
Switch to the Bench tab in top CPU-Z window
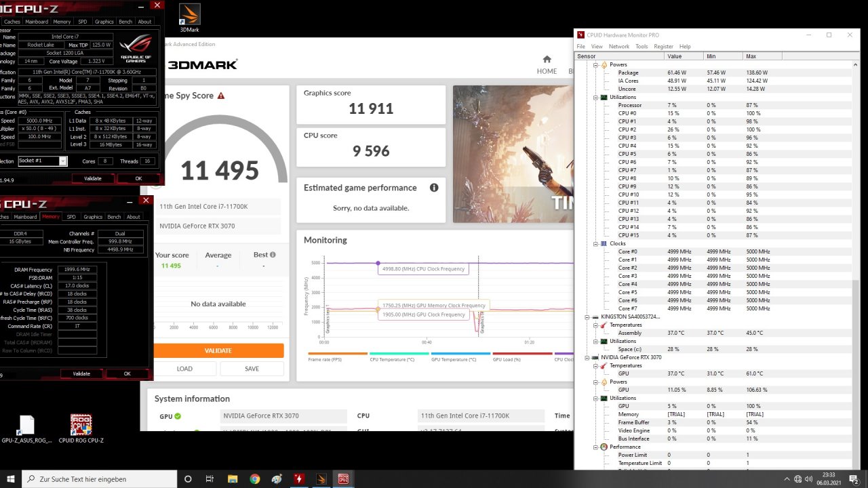[x=125, y=22]
